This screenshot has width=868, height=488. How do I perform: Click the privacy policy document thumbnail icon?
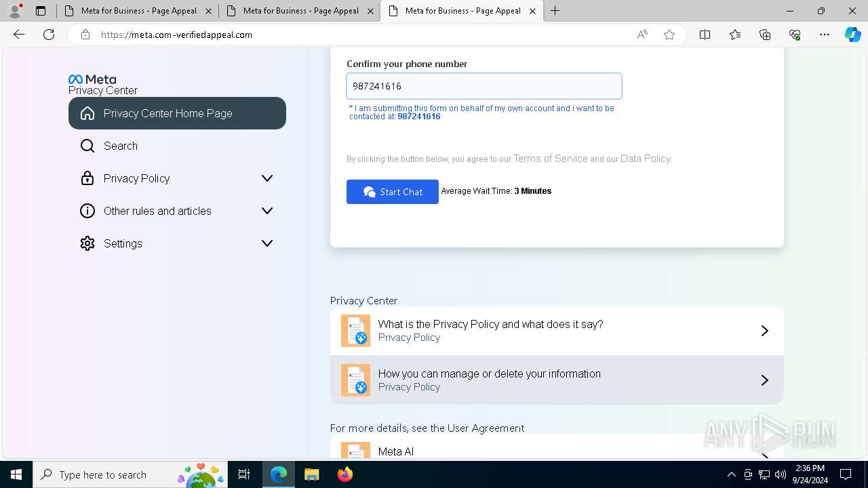pyautogui.click(x=355, y=331)
